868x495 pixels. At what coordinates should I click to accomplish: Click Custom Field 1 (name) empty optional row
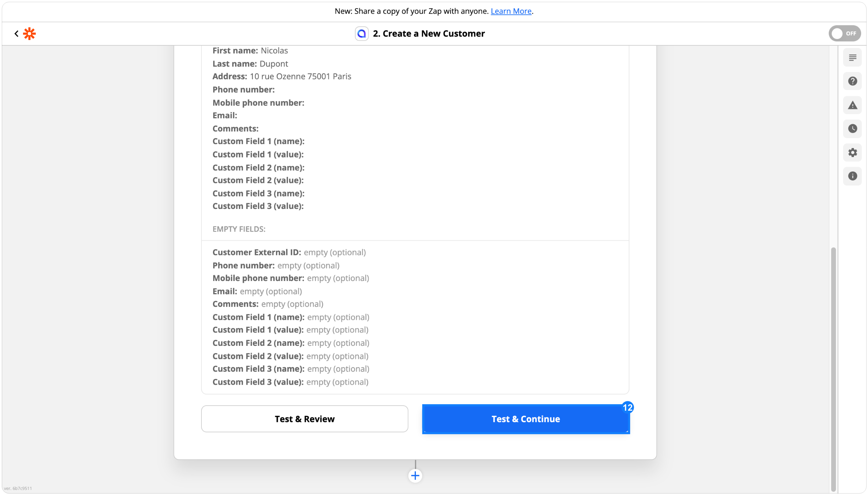(291, 317)
